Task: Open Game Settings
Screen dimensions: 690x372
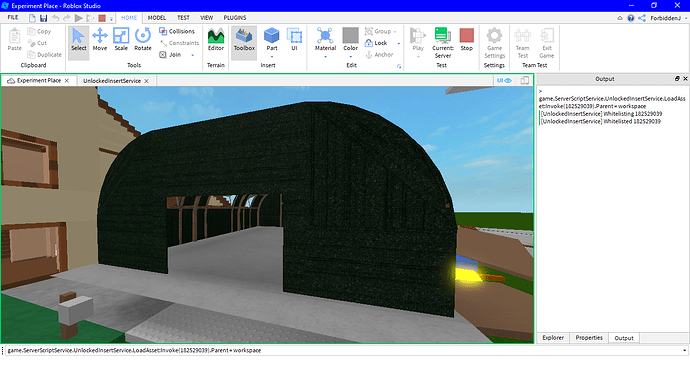Action: [x=494, y=42]
